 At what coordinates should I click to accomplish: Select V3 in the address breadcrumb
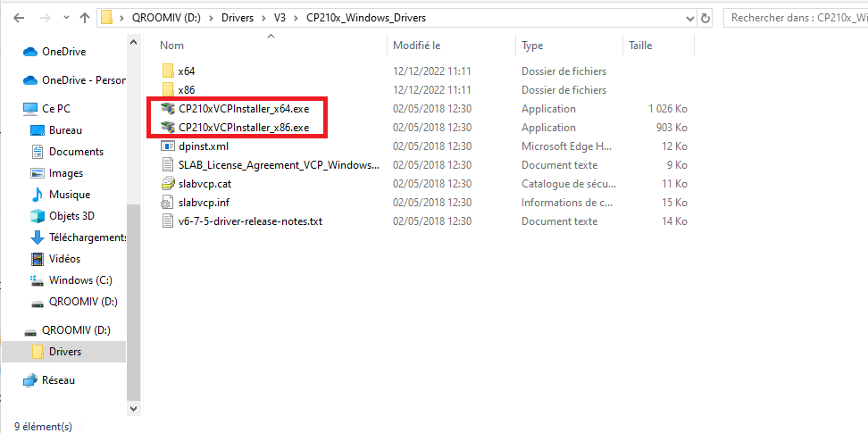point(280,18)
